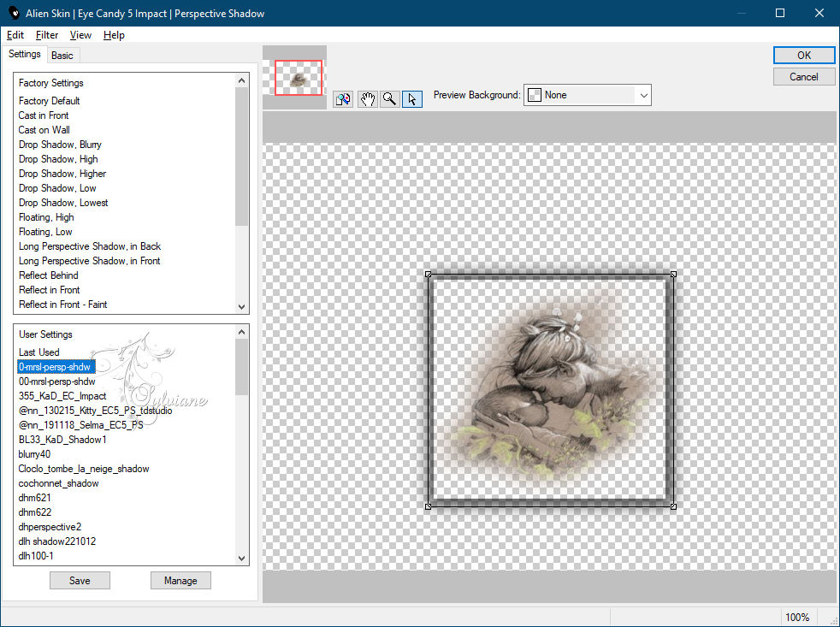This screenshot has height=627, width=840.
Task: Click the top-right shadow bounding box handle
Action: [673, 275]
